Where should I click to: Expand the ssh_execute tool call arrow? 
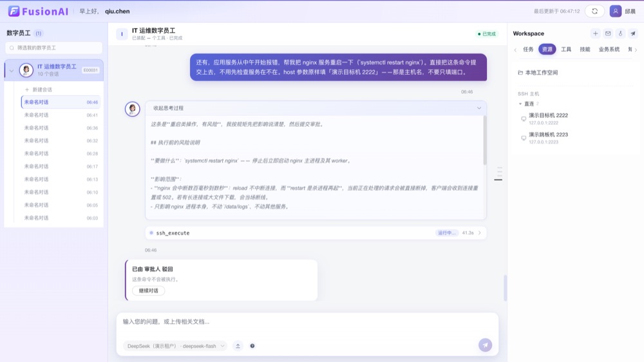coord(479,233)
